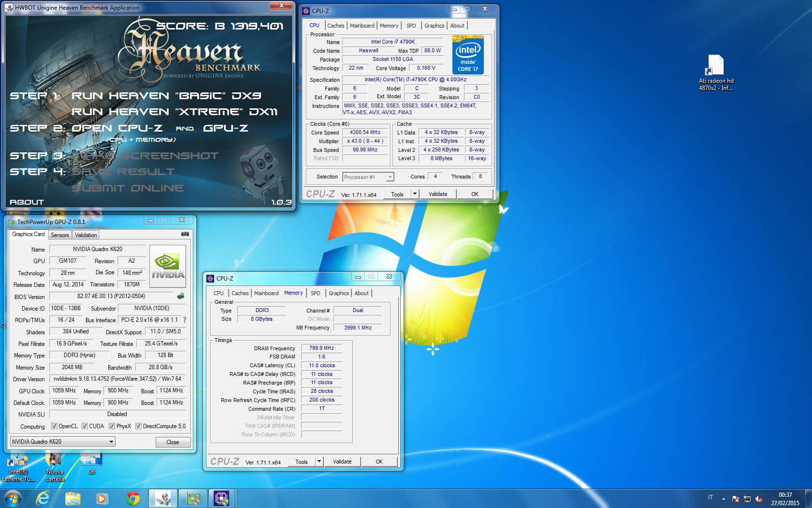Click the CPU-Z title bar icon of top window

pyautogui.click(x=306, y=11)
